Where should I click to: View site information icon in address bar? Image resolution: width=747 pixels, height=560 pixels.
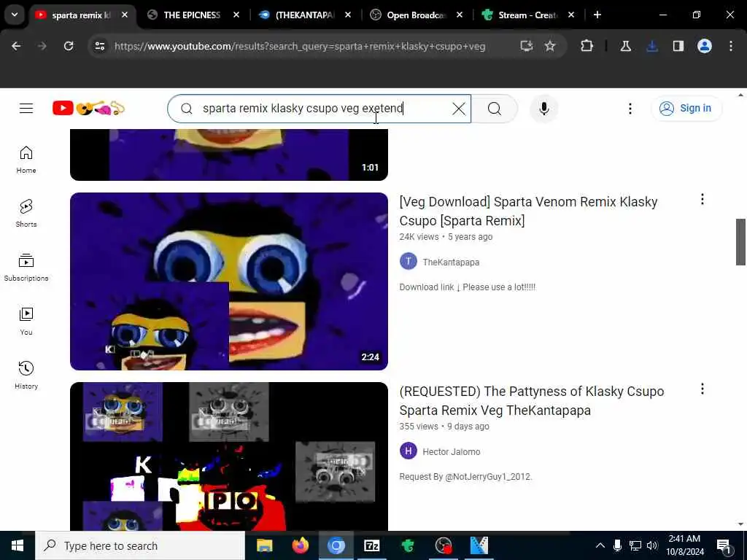[x=99, y=46]
